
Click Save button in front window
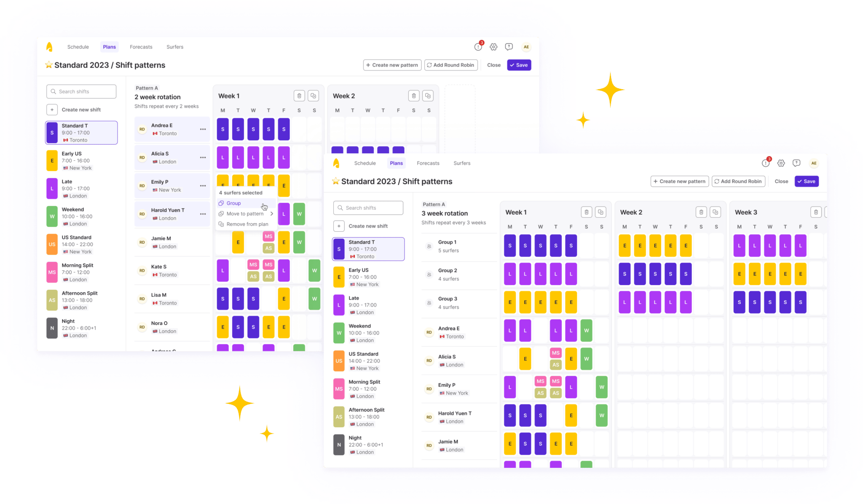(806, 181)
